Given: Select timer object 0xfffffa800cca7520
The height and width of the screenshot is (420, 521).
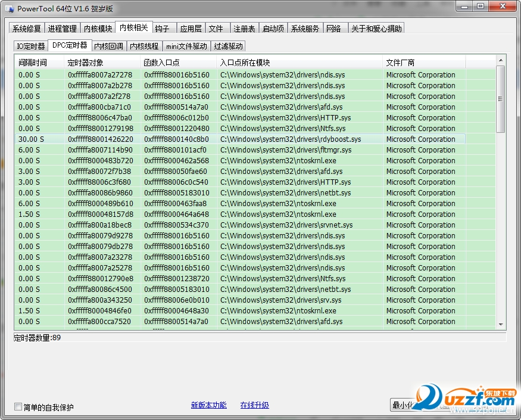Looking at the screenshot, I should (99, 322).
